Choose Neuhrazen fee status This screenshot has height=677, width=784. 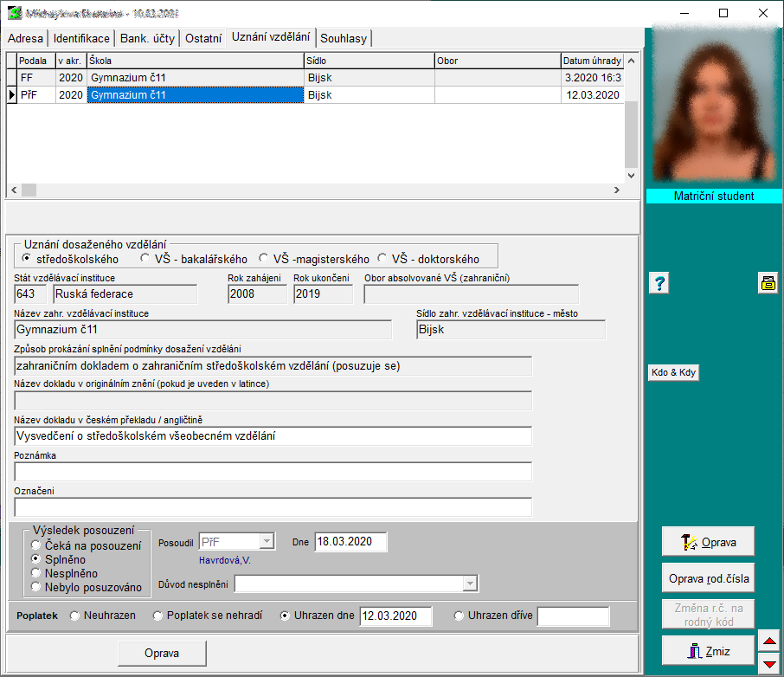(x=74, y=616)
